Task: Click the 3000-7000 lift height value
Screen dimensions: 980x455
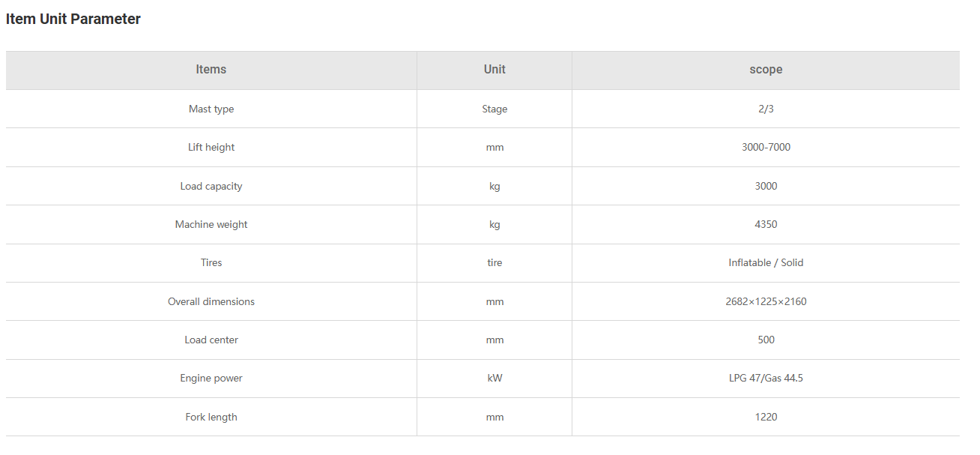Action: [766, 148]
